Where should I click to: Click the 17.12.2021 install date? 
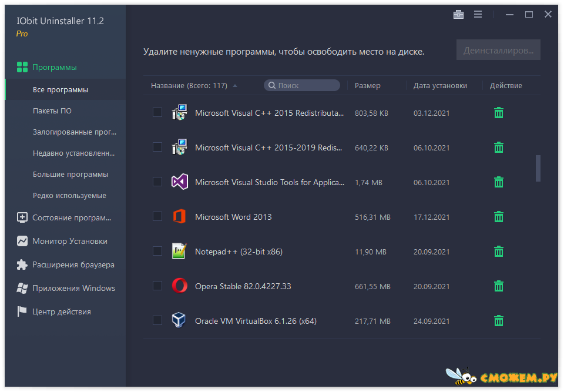(x=431, y=217)
